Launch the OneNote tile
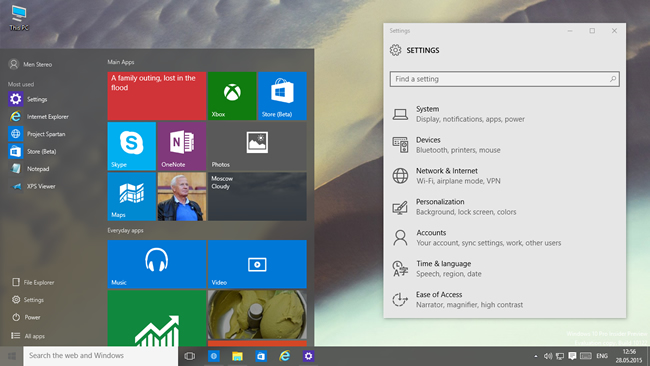 coord(182,146)
